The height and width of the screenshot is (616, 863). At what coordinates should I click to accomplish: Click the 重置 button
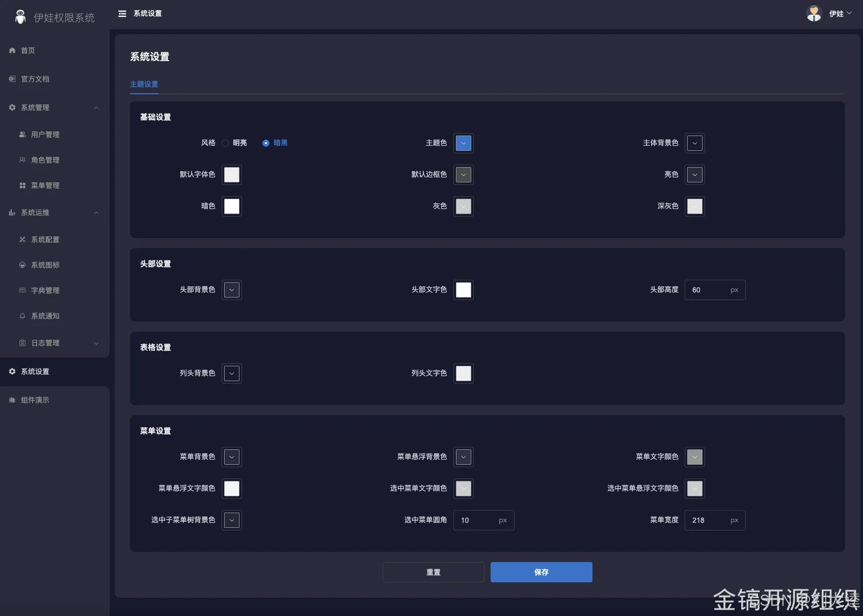[x=434, y=572]
